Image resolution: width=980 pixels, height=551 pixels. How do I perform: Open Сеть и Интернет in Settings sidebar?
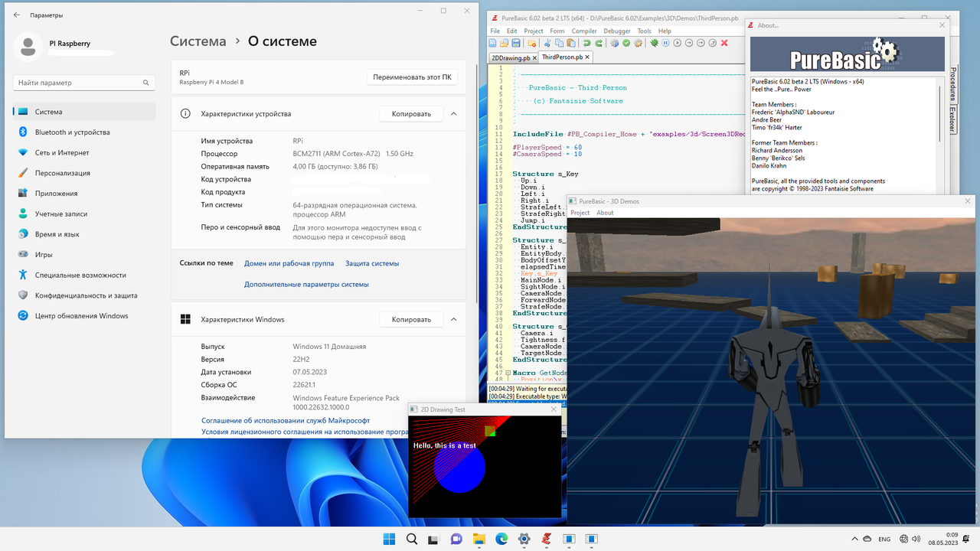pyautogui.click(x=84, y=152)
